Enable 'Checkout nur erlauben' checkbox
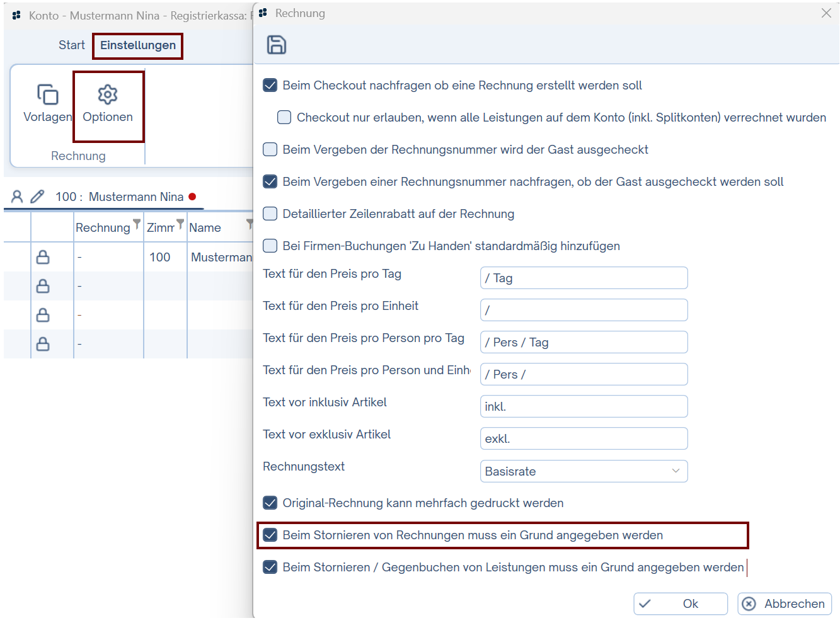The image size is (840, 623). (284, 117)
